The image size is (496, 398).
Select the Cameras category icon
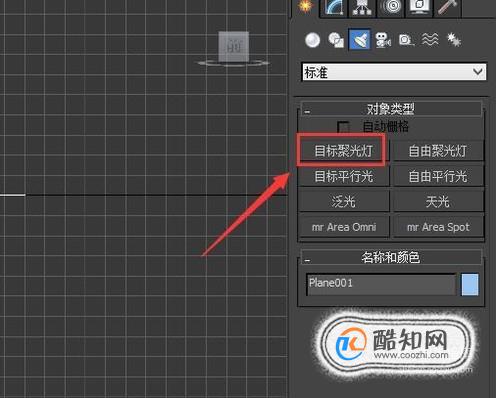(383, 40)
